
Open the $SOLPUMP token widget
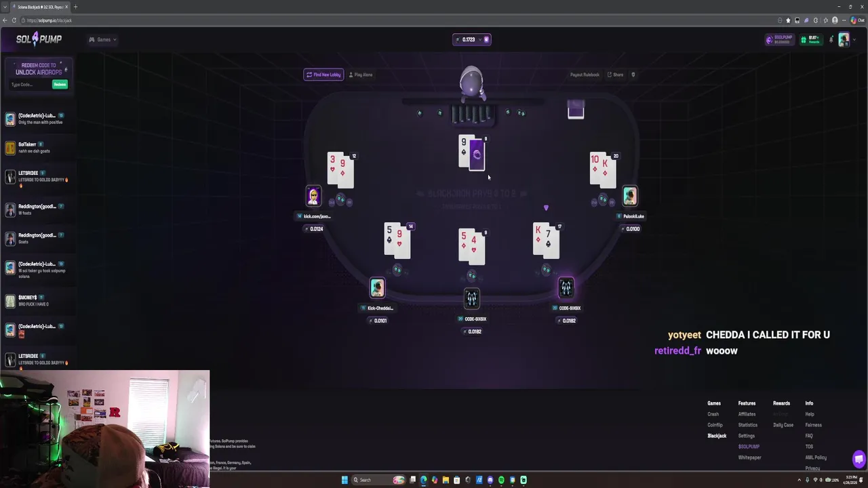[779, 39]
